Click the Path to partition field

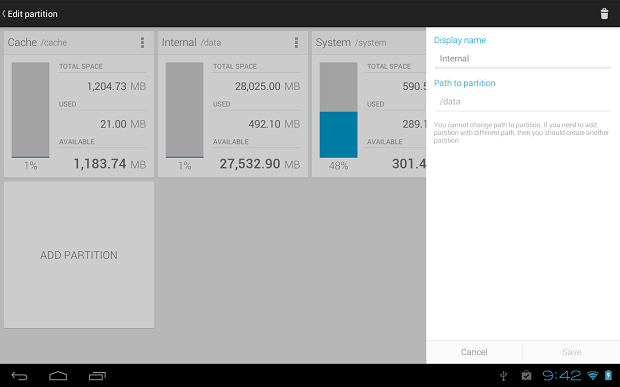[523, 102]
